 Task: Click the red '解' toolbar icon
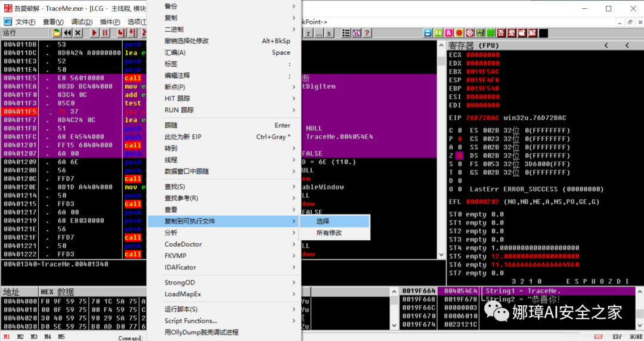pos(532,33)
